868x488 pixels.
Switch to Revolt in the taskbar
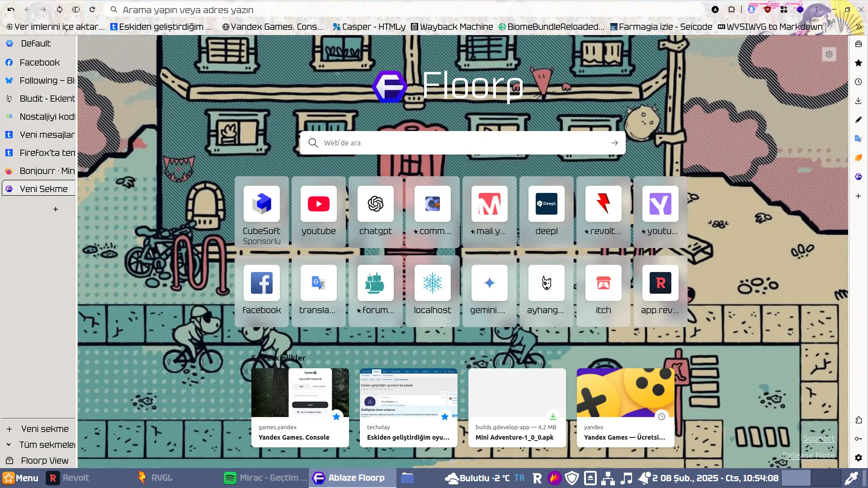pyautogui.click(x=68, y=478)
